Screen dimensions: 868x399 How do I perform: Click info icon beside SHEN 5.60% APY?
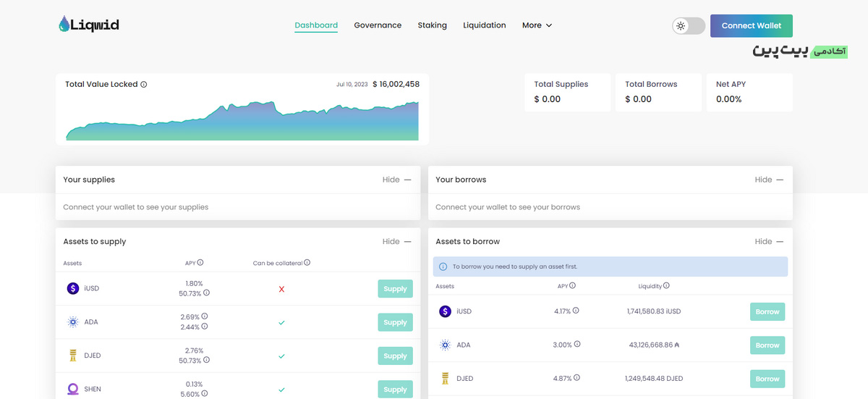coord(205,394)
